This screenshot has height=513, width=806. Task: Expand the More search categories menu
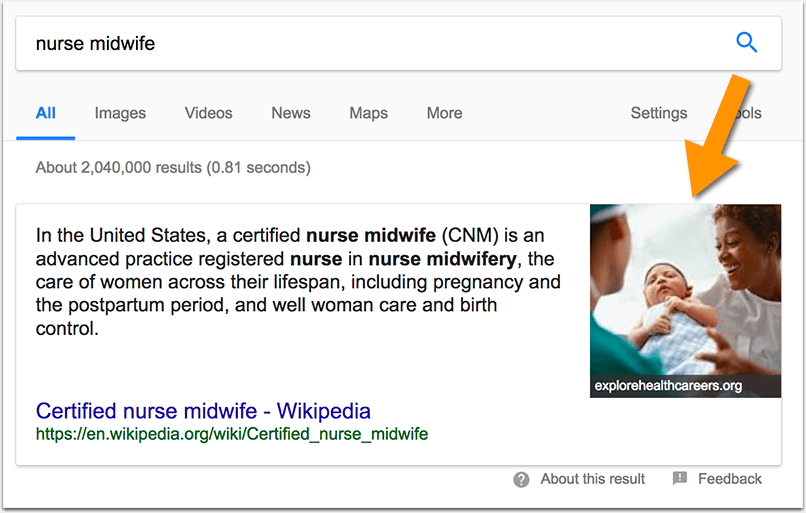click(x=444, y=113)
